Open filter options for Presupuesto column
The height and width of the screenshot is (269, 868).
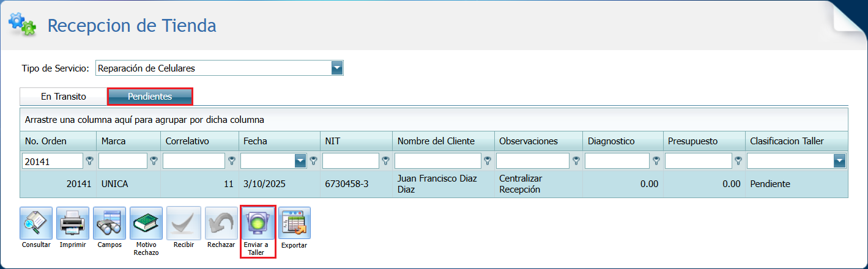click(x=738, y=161)
